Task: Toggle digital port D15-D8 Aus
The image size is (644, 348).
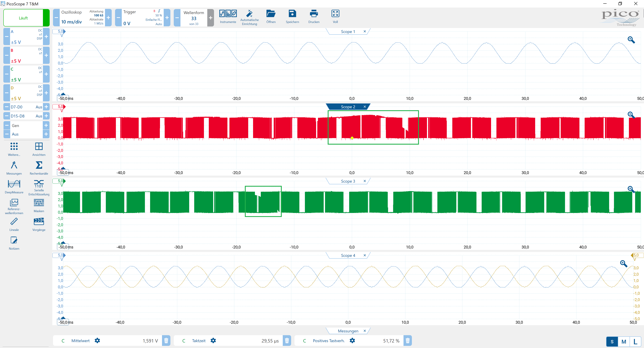Action: click(26, 116)
